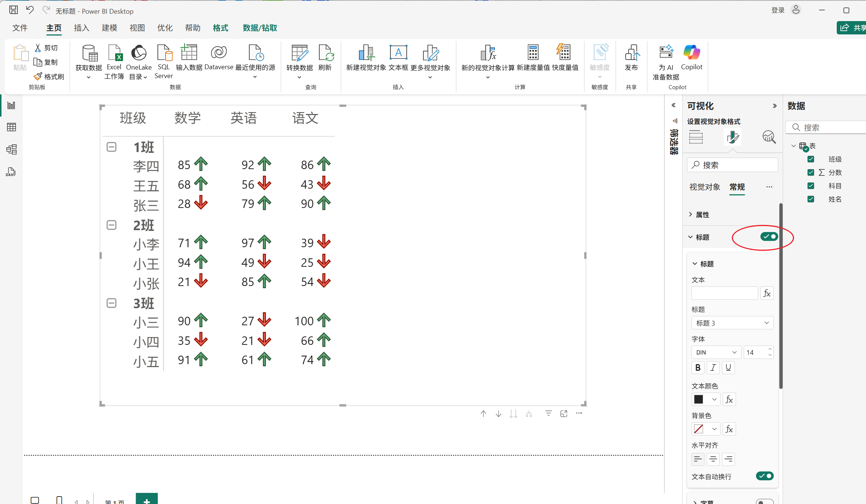The height and width of the screenshot is (504, 866).
Task: Click the bold B font button
Action: point(698,367)
